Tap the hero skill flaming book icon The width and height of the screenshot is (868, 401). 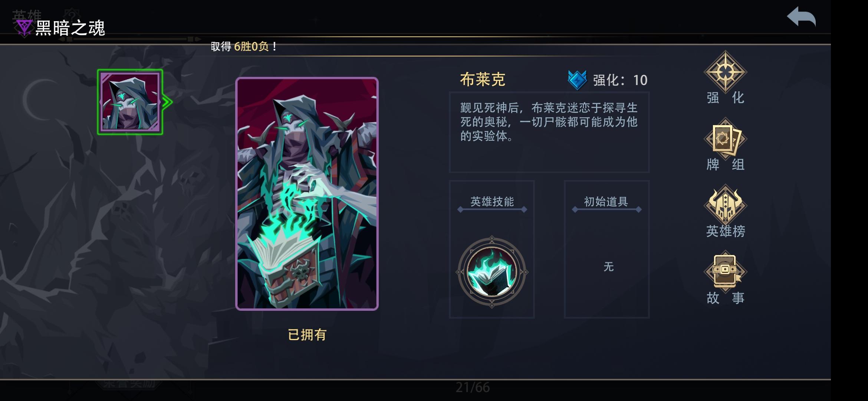(492, 272)
